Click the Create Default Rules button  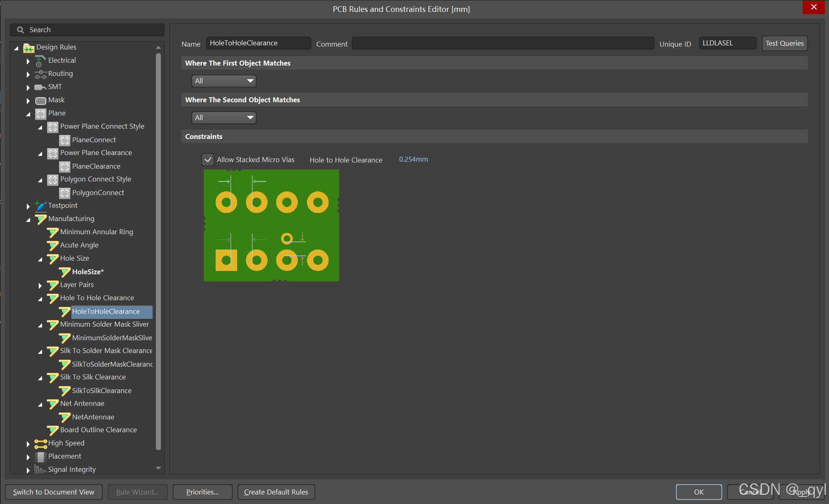(x=276, y=492)
